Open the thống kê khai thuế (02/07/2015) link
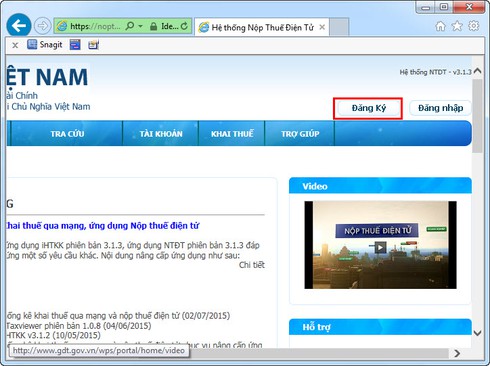The width and height of the screenshot is (490, 366). click(x=118, y=315)
